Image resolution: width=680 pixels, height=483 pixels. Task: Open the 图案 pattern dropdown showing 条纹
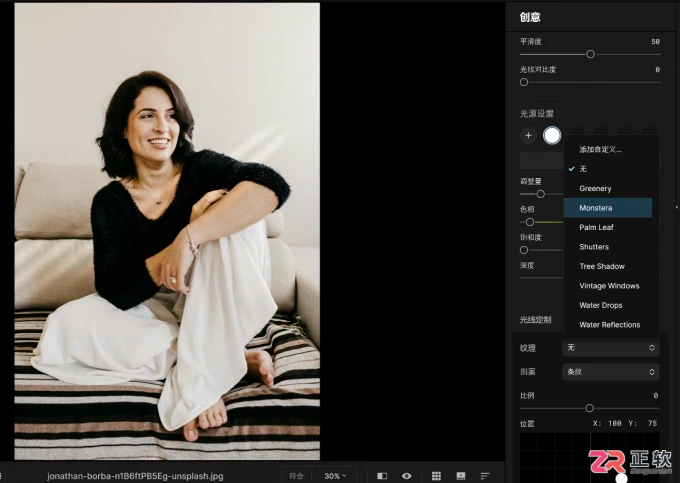pos(611,372)
